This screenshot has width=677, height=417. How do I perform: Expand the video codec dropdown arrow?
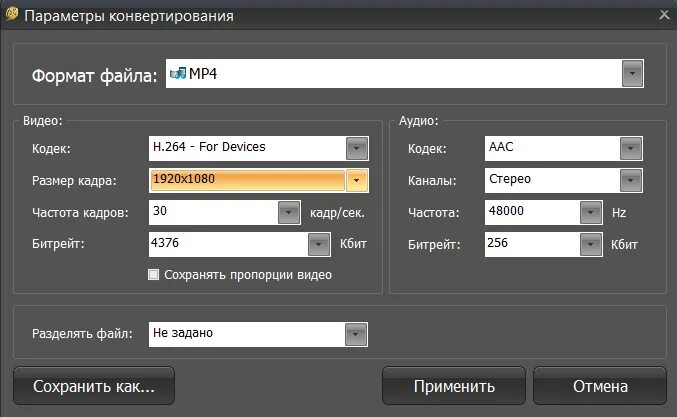tap(357, 148)
